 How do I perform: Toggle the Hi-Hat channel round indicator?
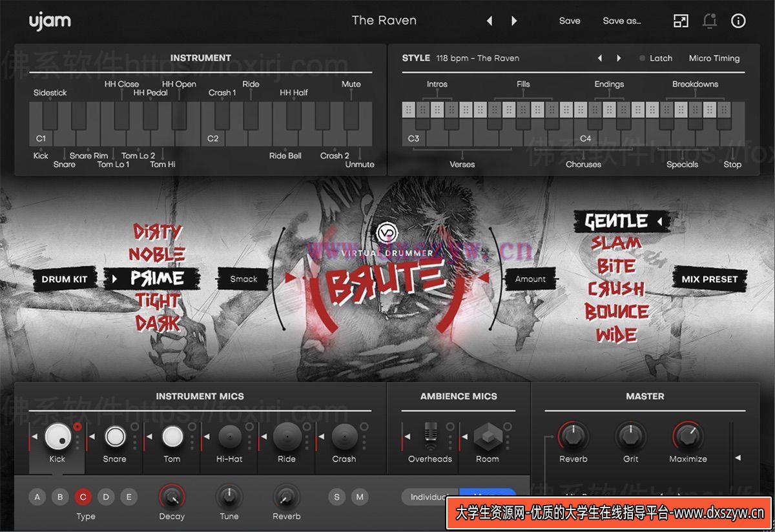pos(250,427)
